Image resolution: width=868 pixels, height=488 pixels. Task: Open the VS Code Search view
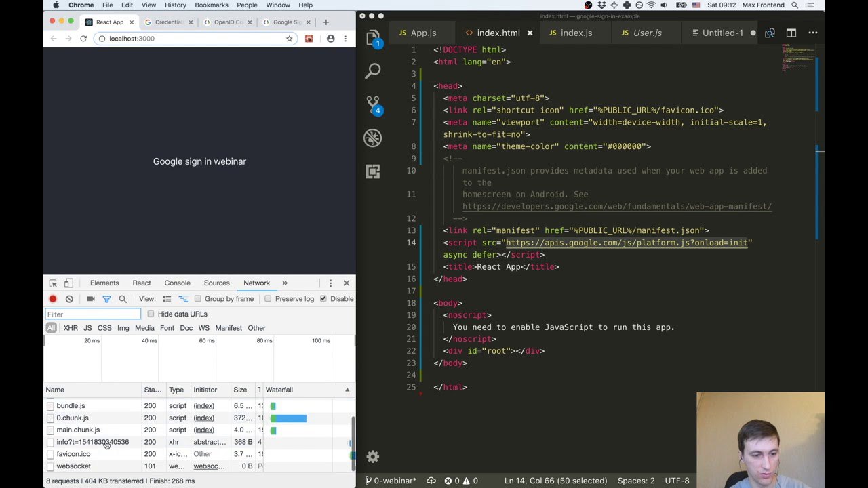(x=372, y=70)
